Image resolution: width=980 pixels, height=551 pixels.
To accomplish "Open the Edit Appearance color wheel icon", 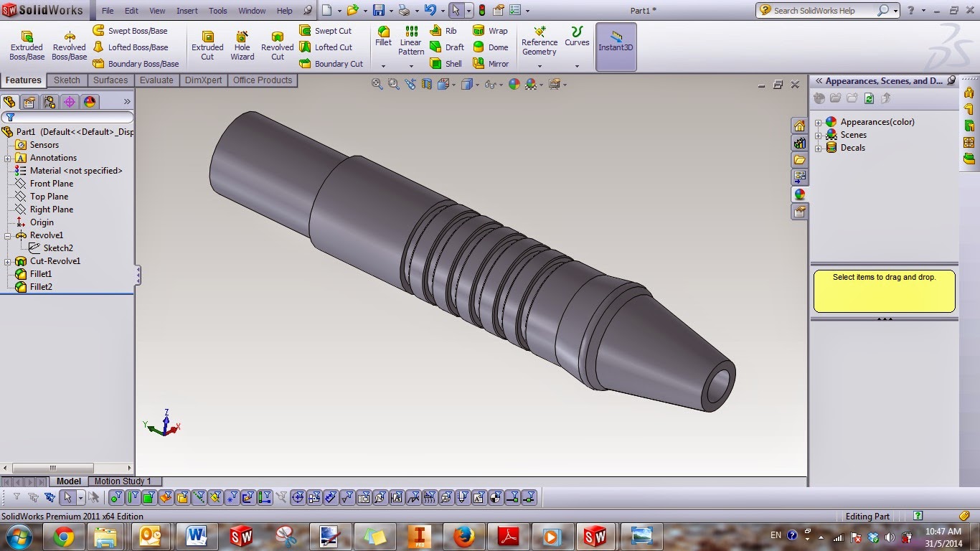I will (x=514, y=84).
